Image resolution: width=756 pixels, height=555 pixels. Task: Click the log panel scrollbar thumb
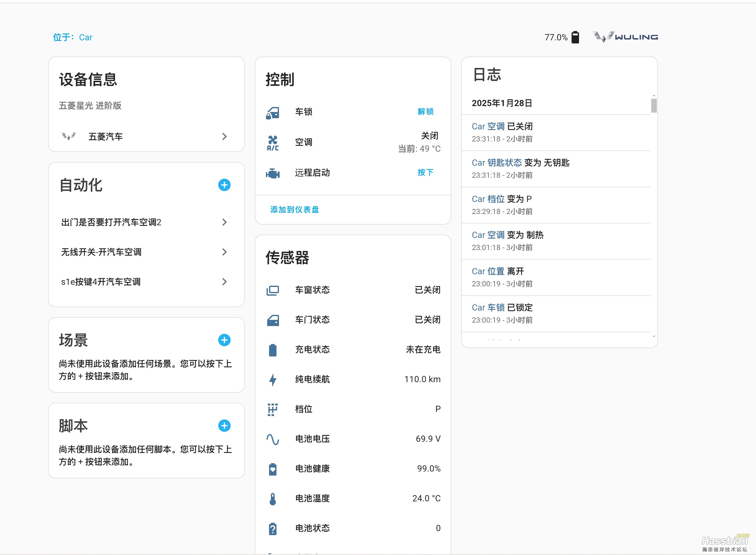pyautogui.click(x=654, y=105)
